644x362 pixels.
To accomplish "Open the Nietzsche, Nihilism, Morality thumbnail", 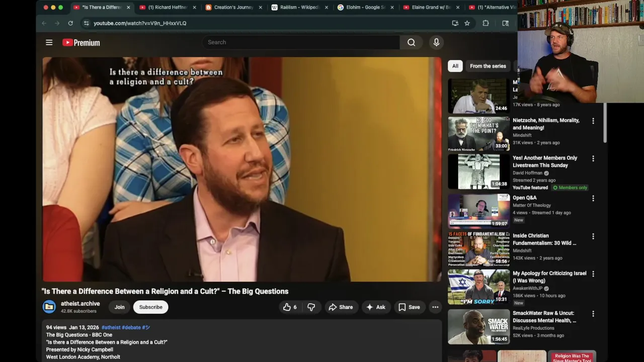I will 478,133.
